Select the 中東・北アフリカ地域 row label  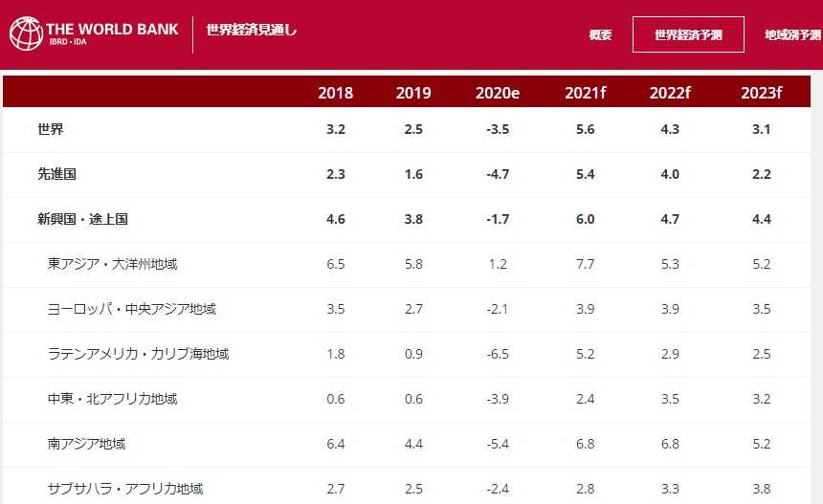(112, 399)
